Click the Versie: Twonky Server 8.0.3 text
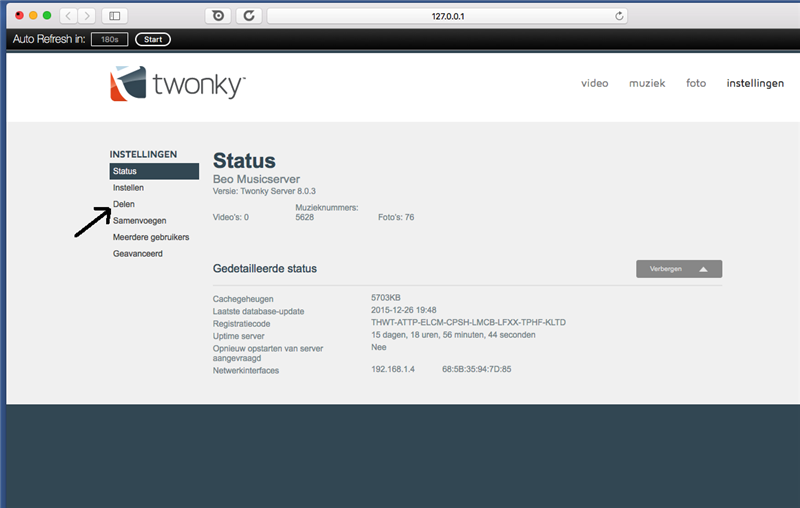The width and height of the screenshot is (800, 508). [x=264, y=191]
